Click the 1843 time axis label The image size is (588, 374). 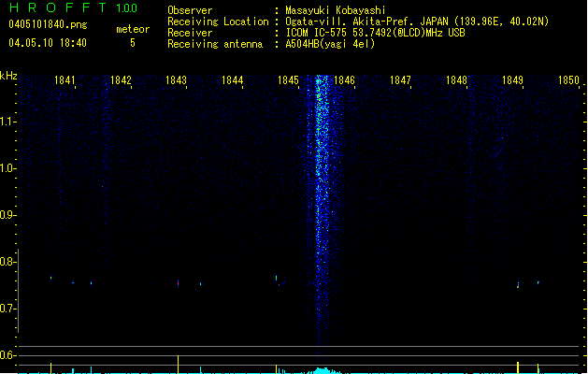[x=177, y=80]
